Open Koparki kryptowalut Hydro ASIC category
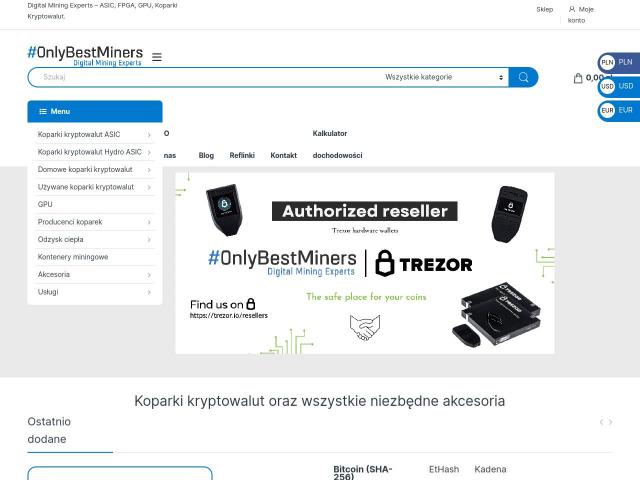 [x=89, y=152]
